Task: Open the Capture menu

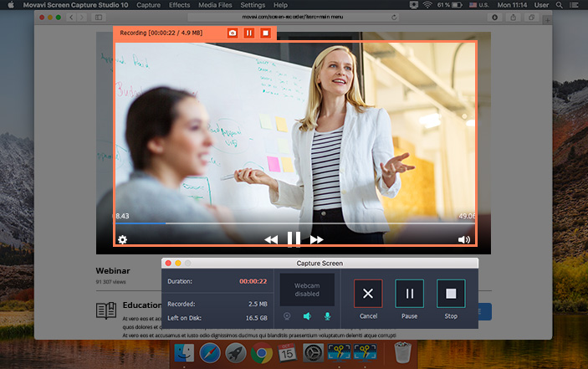Action: pos(149,5)
